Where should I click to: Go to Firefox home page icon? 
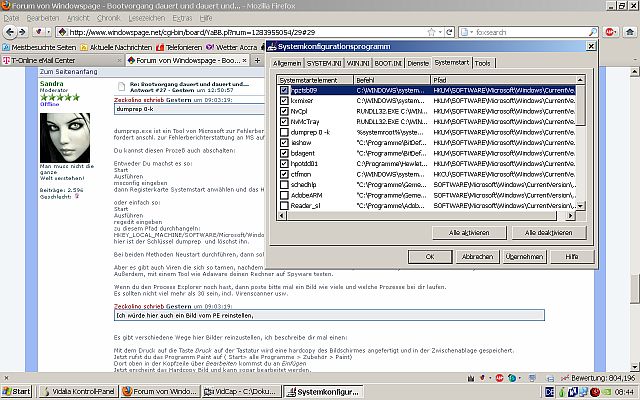(630, 32)
